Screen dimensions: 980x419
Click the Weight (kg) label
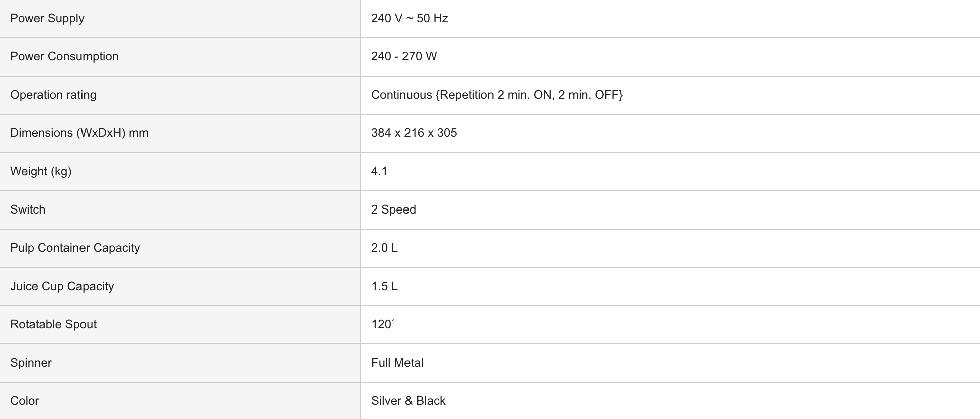point(41,171)
